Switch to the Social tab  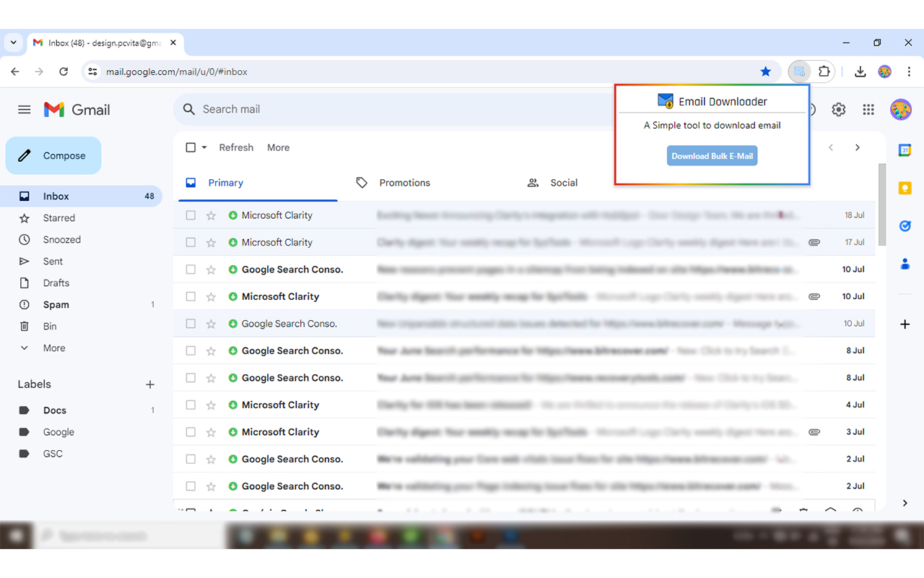564,182
